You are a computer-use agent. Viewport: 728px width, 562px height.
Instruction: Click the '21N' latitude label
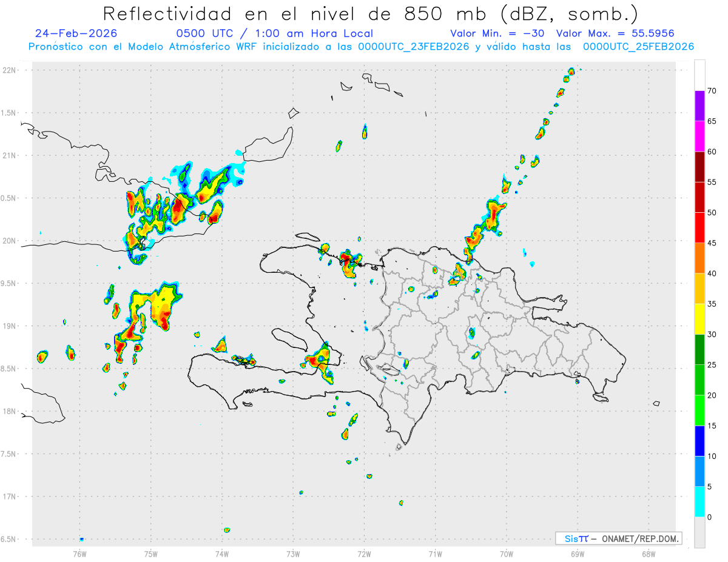[9, 156]
